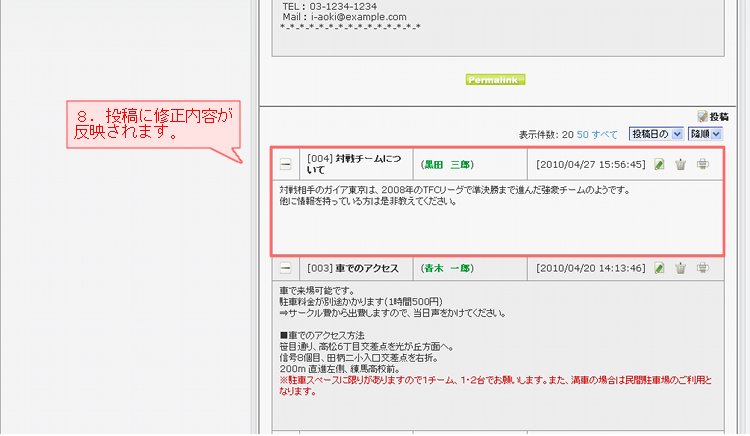Viewport: 750px width, 436px height.
Task: Edit post [004] via pencil icon
Action: pos(659,164)
